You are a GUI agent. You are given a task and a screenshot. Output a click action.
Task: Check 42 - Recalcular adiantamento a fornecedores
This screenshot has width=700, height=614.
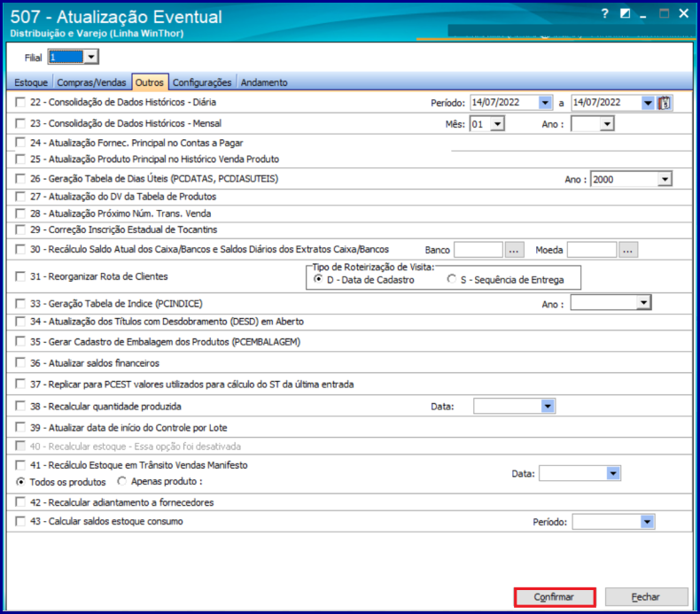pos(20,502)
